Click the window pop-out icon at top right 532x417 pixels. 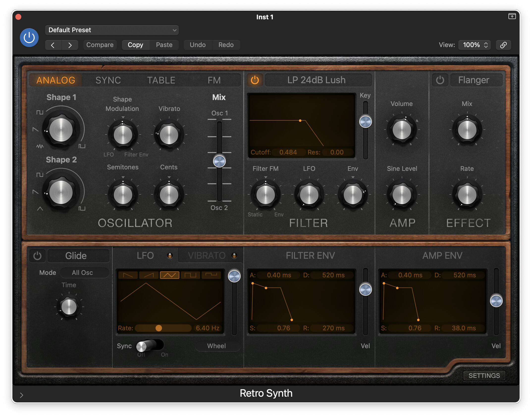pyautogui.click(x=512, y=16)
